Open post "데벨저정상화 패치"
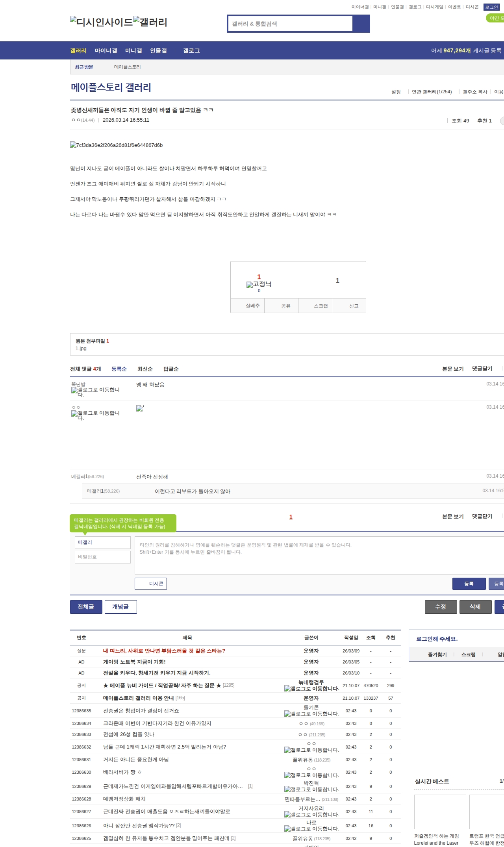The width and height of the screenshot is (504, 847). (x=124, y=799)
